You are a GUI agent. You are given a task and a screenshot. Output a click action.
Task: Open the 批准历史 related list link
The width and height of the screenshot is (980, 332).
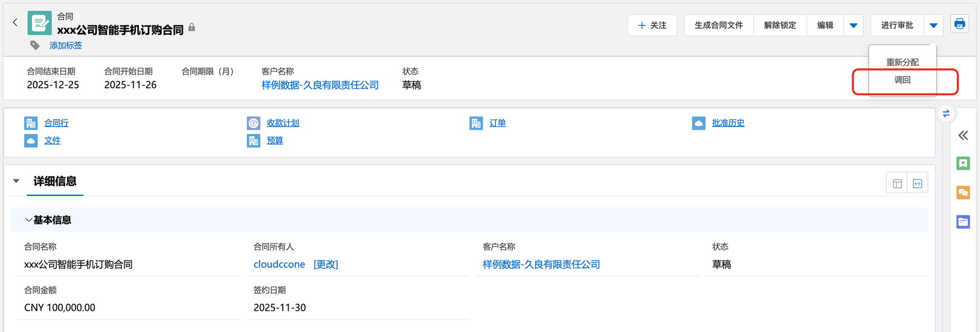(728, 123)
